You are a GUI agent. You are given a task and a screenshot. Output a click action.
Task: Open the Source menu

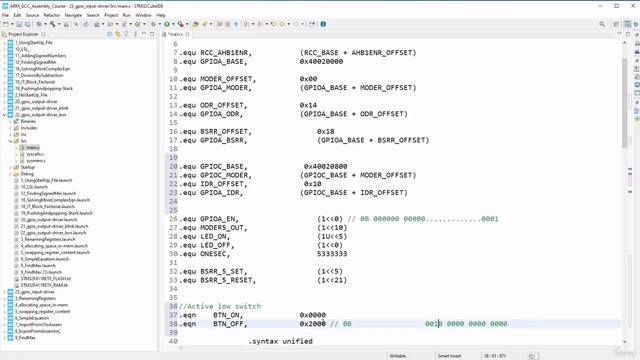click(32, 15)
